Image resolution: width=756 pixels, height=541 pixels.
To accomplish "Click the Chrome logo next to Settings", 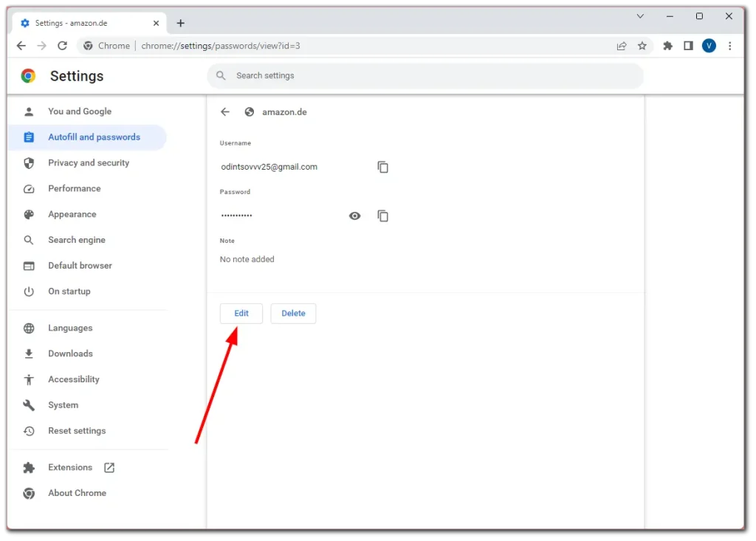I will click(29, 76).
